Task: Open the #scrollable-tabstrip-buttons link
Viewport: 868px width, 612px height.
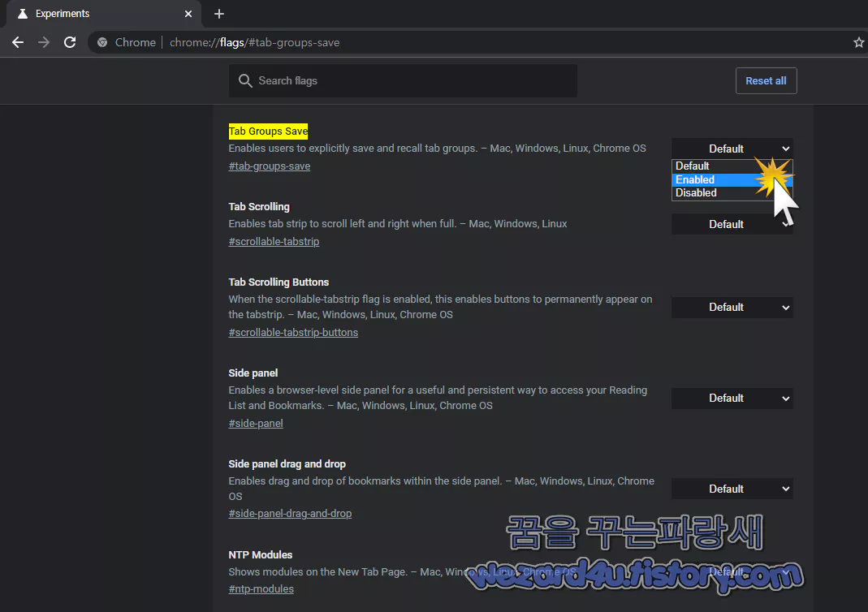Action: (x=293, y=333)
